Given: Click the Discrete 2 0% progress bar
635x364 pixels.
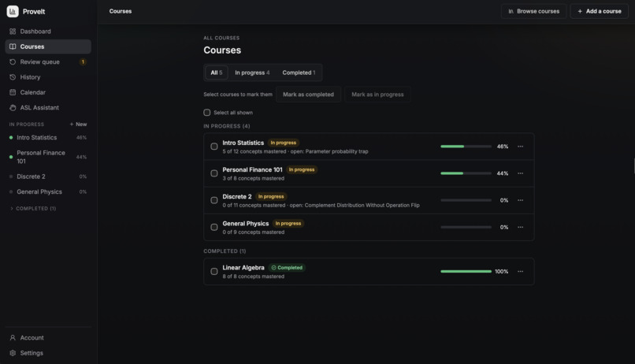Looking at the screenshot, I should 466,200.
